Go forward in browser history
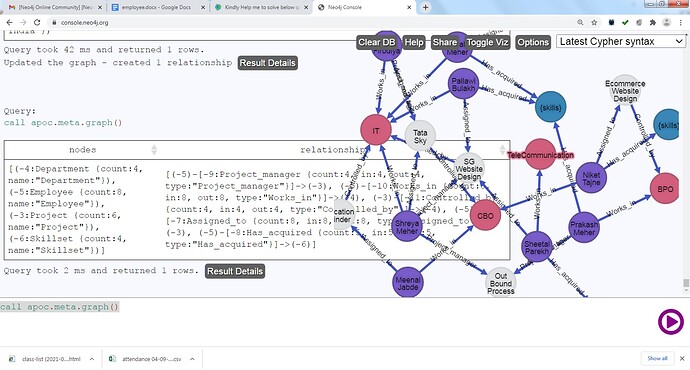 tap(23, 22)
